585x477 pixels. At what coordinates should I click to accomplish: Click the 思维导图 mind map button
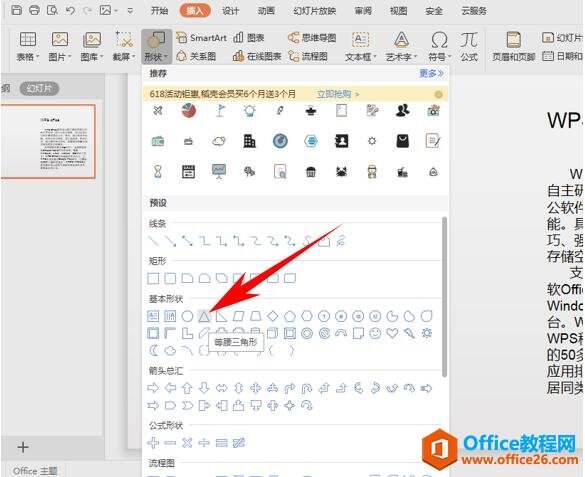click(312, 38)
